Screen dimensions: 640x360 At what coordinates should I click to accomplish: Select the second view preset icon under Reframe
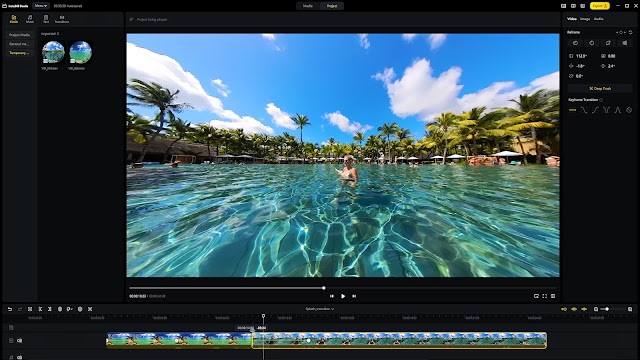pos(592,43)
